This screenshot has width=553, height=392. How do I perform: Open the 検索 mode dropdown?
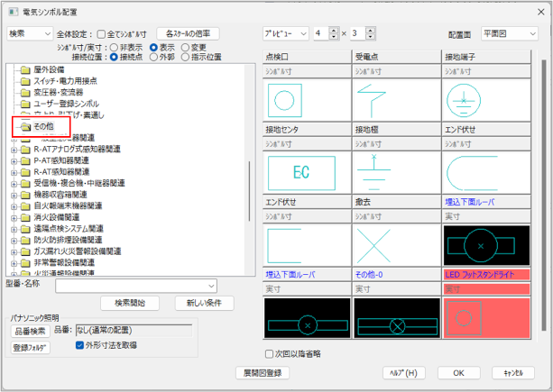pos(29,33)
